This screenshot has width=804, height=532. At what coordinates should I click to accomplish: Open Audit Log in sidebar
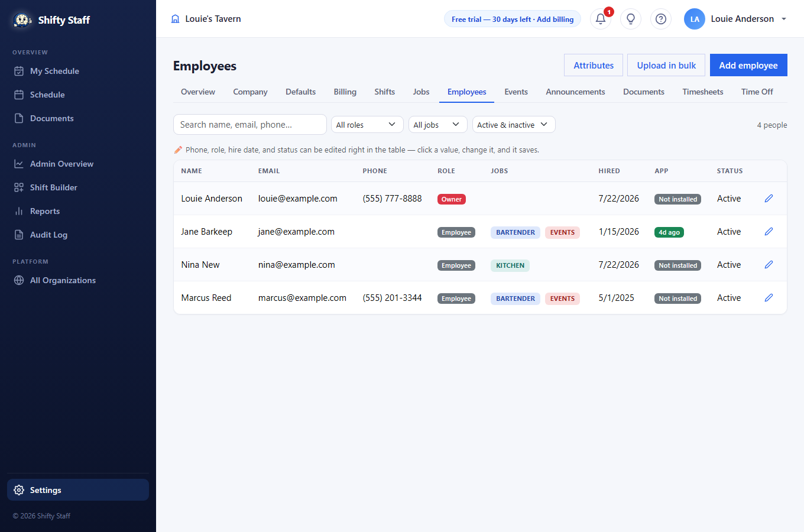[x=78, y=235]
